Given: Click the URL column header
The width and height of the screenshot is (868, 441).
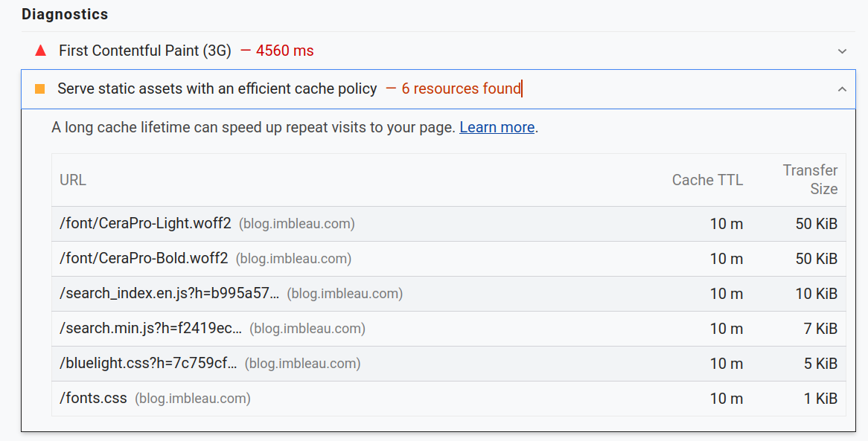Looking at the screenshot, I should point(73,180).
